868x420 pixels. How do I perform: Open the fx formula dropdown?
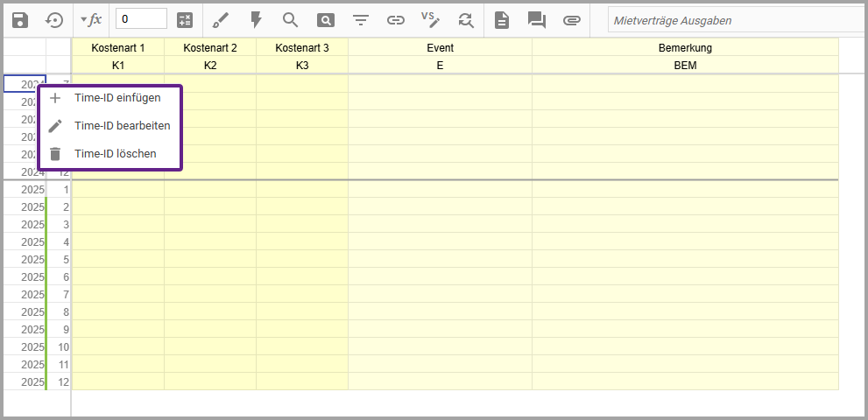coord(90,19)
